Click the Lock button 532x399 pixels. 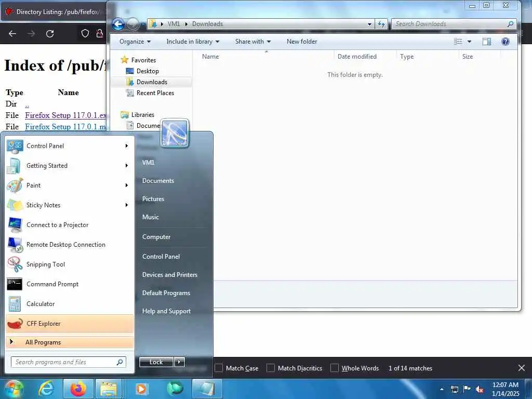coord(156,362)
